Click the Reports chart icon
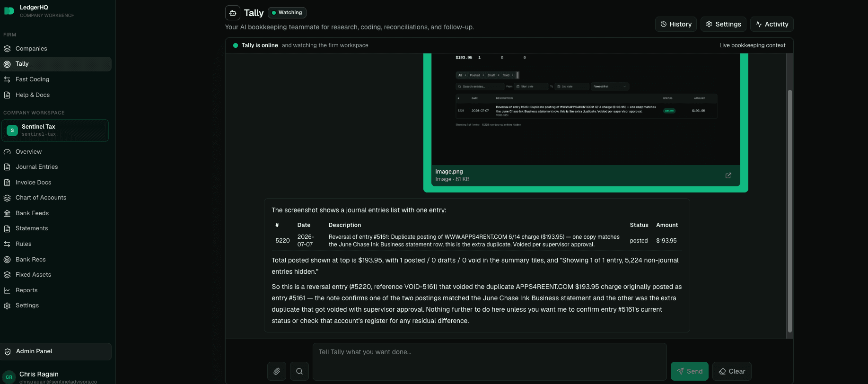Image resolution: width=868 pixels, height=384 pixels. pyautogui.click(x=7, y=290)
